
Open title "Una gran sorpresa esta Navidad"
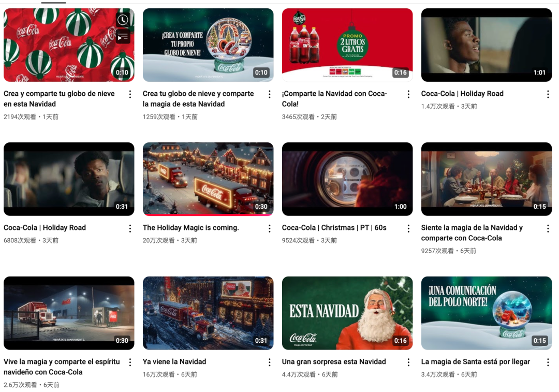click(x=334, y=361)
